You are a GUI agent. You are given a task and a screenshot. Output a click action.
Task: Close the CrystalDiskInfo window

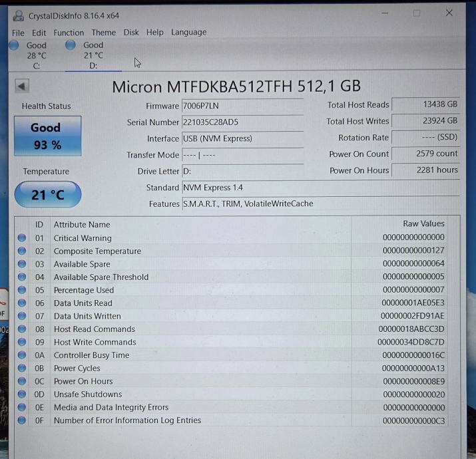(449, 13)
